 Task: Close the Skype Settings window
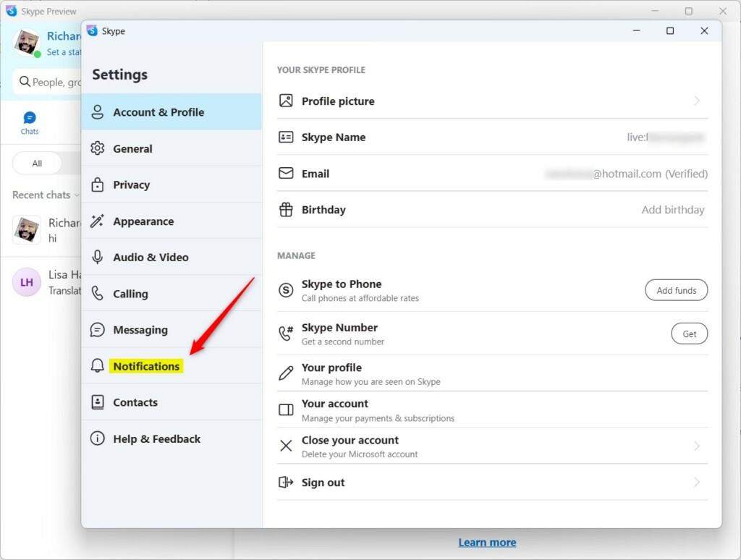click(x=704, y=30)
